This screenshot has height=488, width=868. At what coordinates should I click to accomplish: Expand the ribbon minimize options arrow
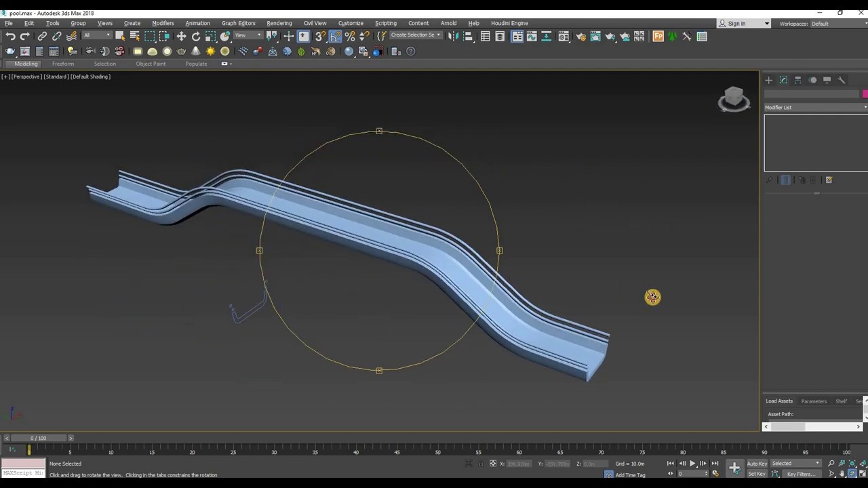(x=231, y=64)
